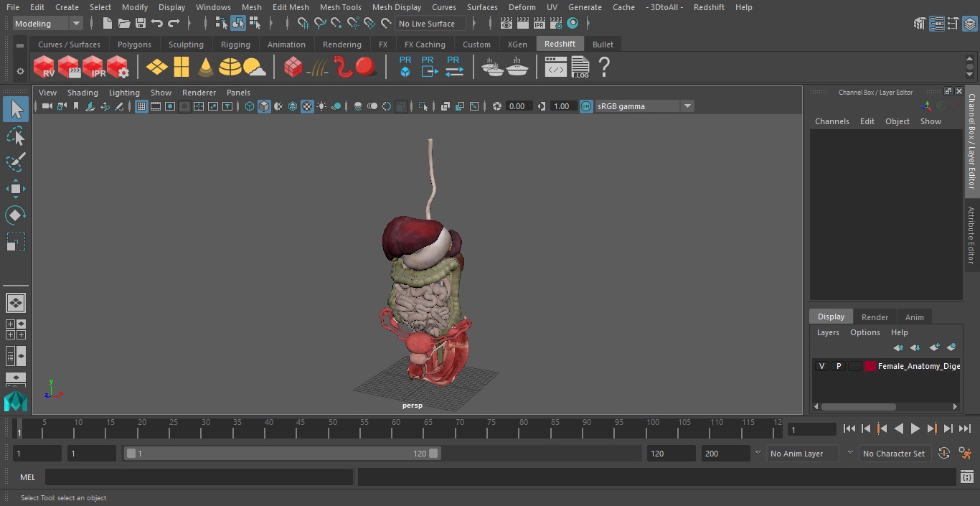Viewport: 980px width, 506px height.
Task: Activate the Rotate tool in toolbox
Action: click(x=16, y=215)
